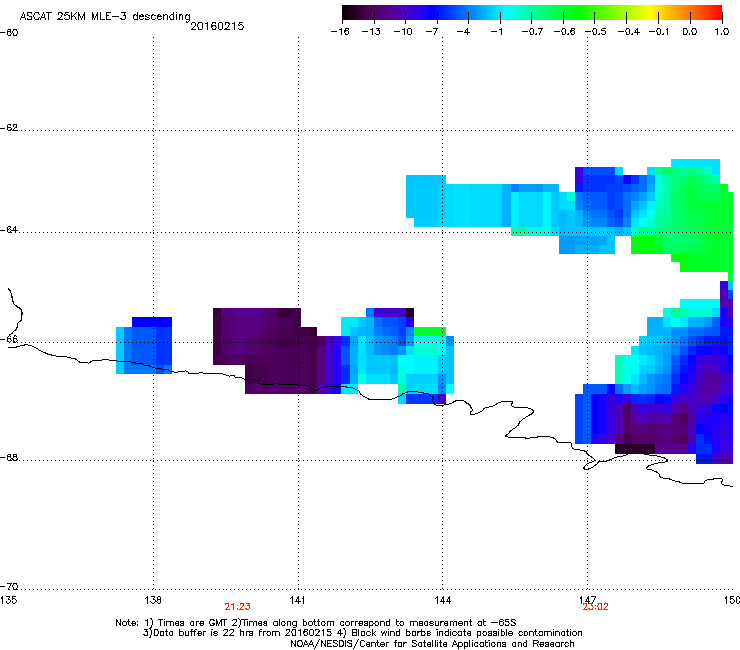This screenshot has width=740, height=650.
Task: Click the colorbar label -0.5
Action: pyautogui.click(x=596, y=32)
